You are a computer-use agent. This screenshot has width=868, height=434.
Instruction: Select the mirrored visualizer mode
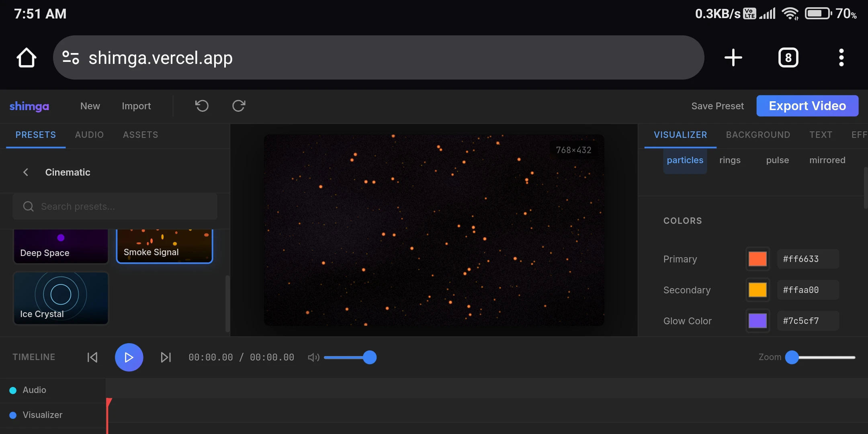[827, 160]
